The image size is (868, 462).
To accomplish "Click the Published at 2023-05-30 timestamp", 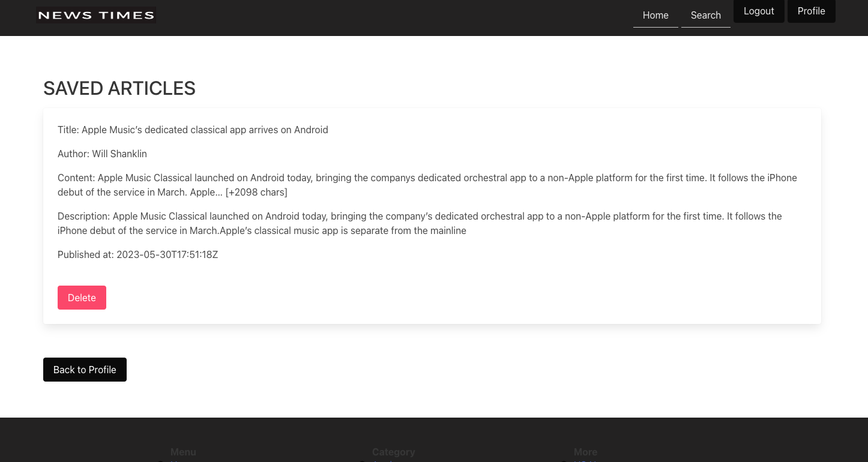I will point(137,254).
